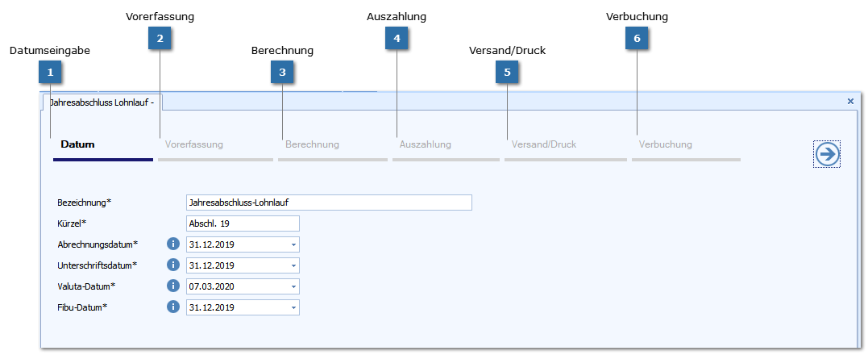Click info icon beside Unterschriftsdatum

[x=172, y=265]
